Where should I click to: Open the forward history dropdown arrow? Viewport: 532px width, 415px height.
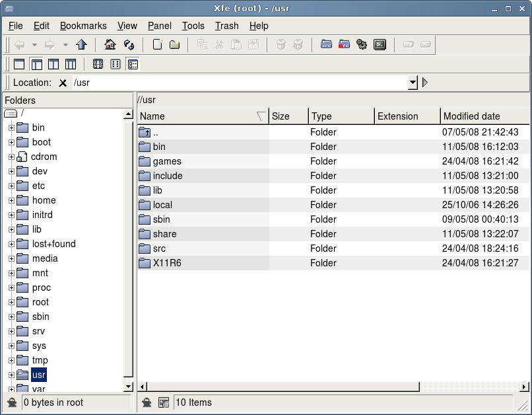point(65,44)
